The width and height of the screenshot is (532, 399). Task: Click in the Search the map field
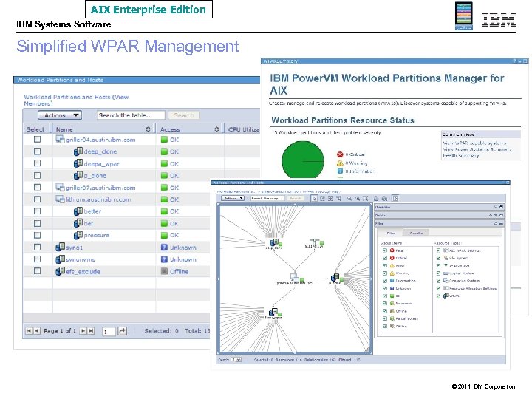pos(267,198)
